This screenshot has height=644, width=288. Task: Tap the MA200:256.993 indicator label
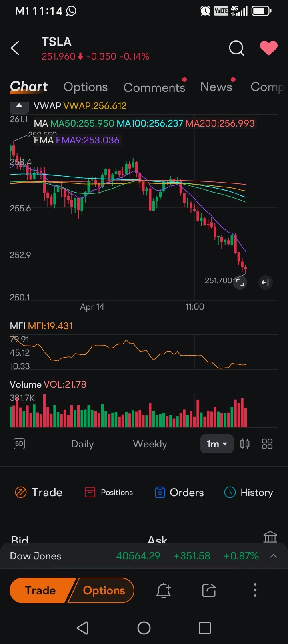(x=220, y=123)
